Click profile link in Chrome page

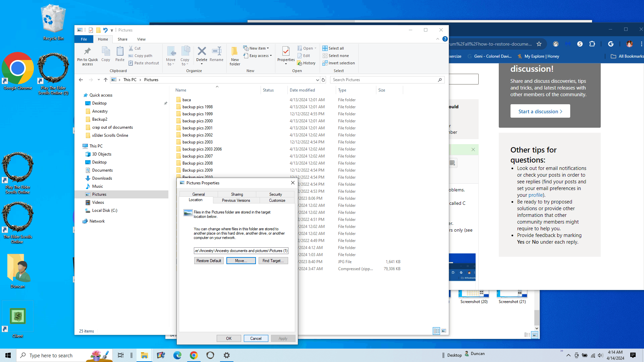(x=535, y=195)
